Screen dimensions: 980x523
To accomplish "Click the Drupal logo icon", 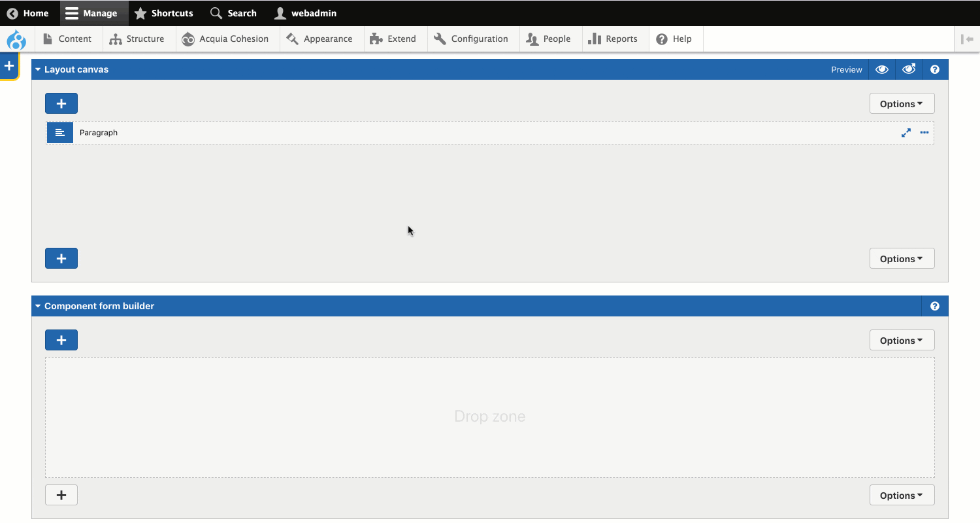I will point(16,40).
